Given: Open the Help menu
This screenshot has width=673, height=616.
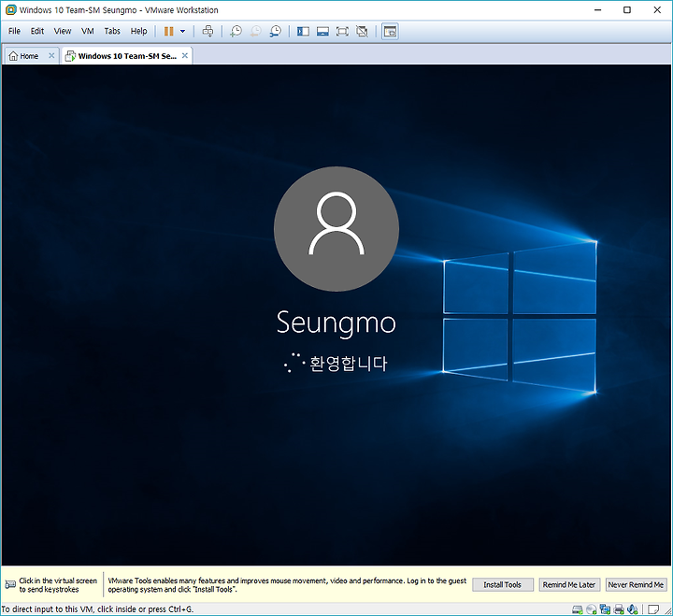Looking at the screenshot, I should pyautogui.click(x=138, y=31).
